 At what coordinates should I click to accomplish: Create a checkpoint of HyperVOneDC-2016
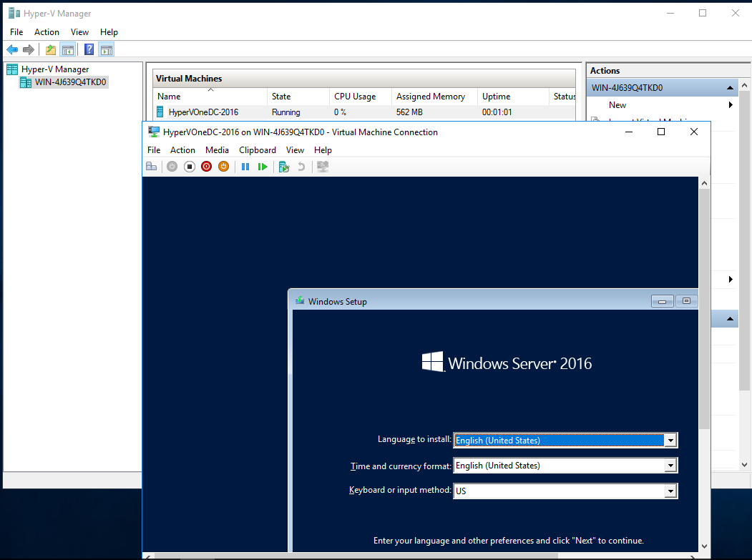click(x=283, y=166)
